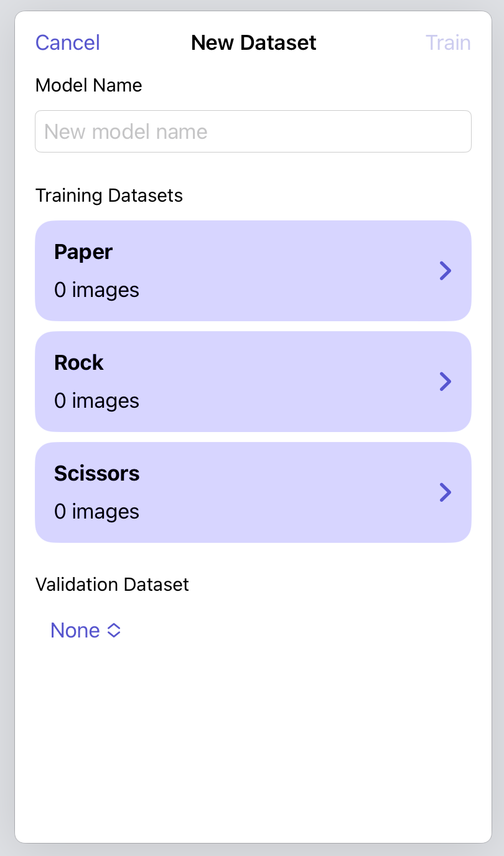This screenshot has height=856, width=504.
Task: Select the bold Paper dataset title
Action: [x=83, y=252]
